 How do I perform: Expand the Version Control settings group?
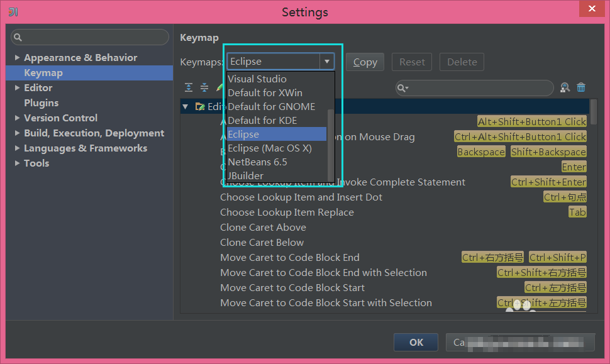click(x=17, y=118)
